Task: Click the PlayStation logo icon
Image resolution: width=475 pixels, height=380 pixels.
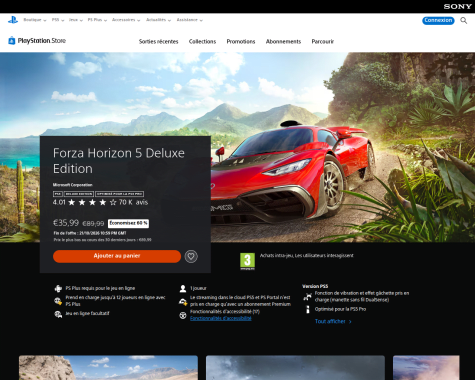Action: click(13, 20)
